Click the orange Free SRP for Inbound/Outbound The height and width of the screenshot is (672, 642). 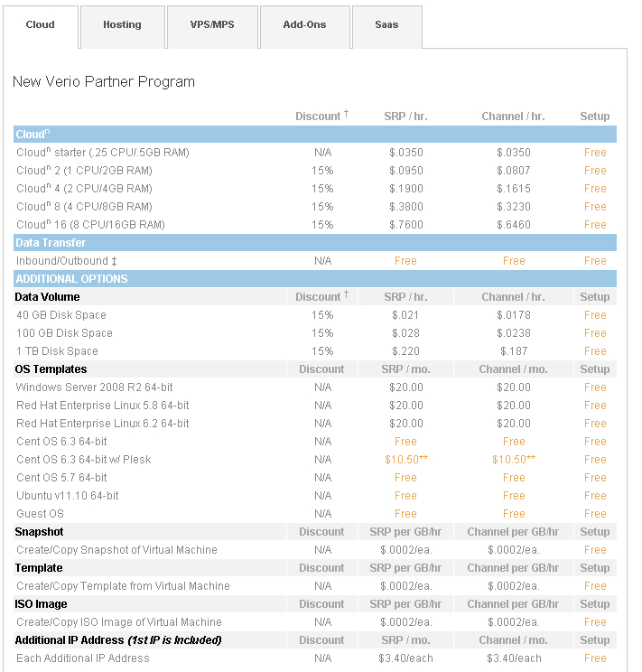click(405, 260)
